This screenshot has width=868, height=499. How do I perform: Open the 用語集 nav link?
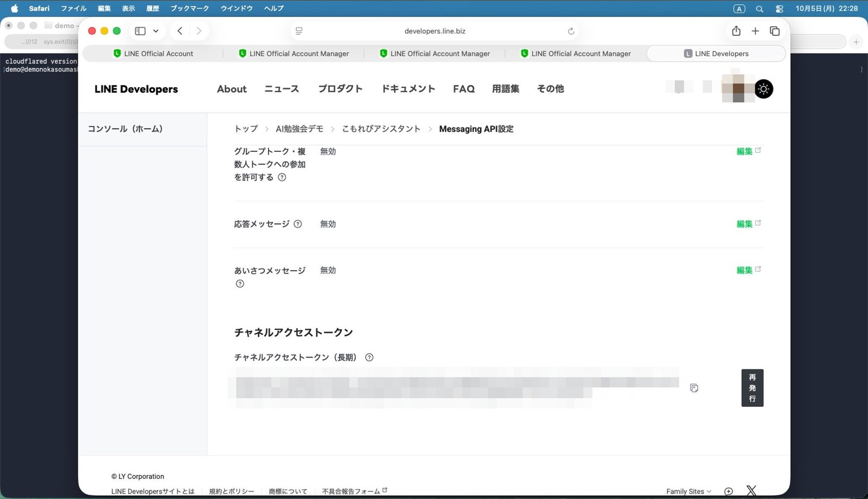point(506,89)
